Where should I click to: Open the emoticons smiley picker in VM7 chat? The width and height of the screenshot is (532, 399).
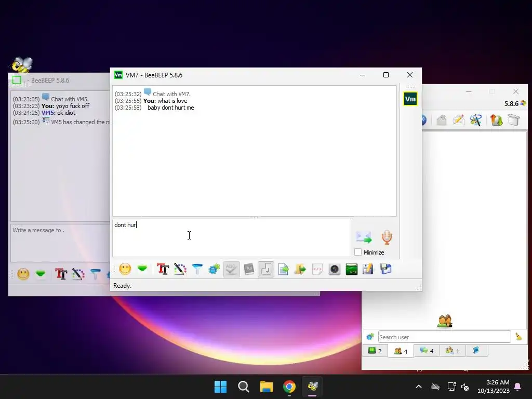pyautogui.click(x=125, y=269)
